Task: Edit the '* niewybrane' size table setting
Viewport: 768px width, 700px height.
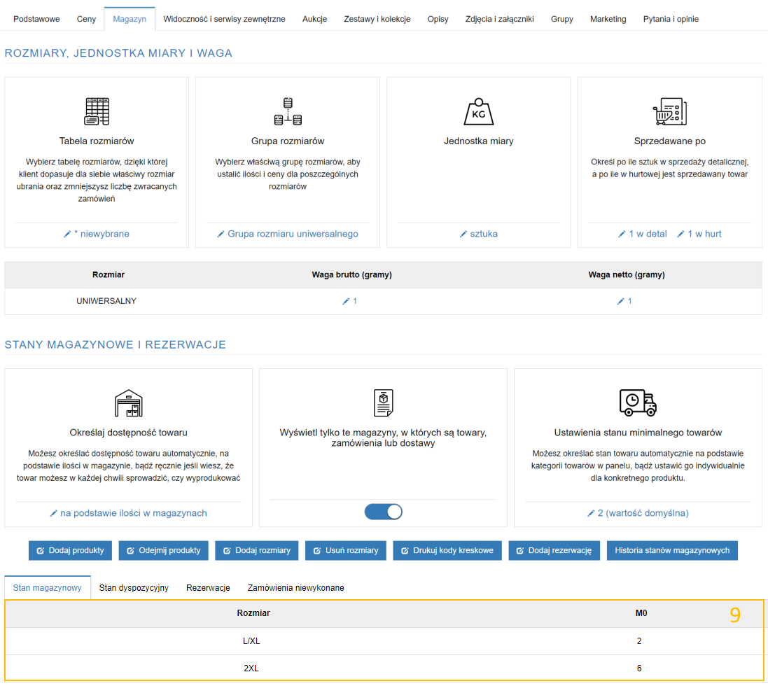Action: click(97, 234)
